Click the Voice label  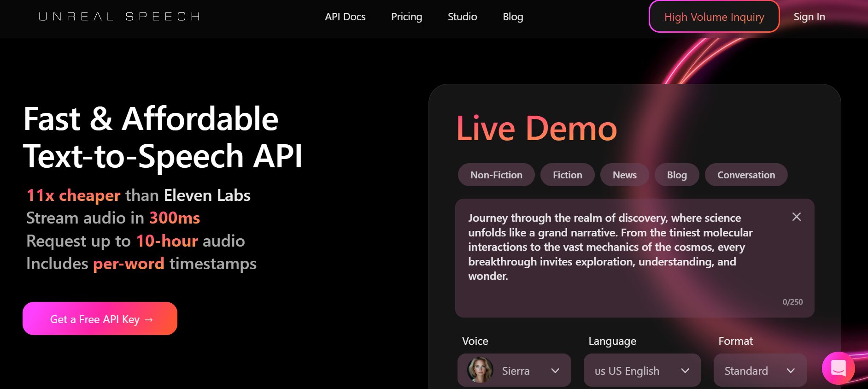pos(475,341)
